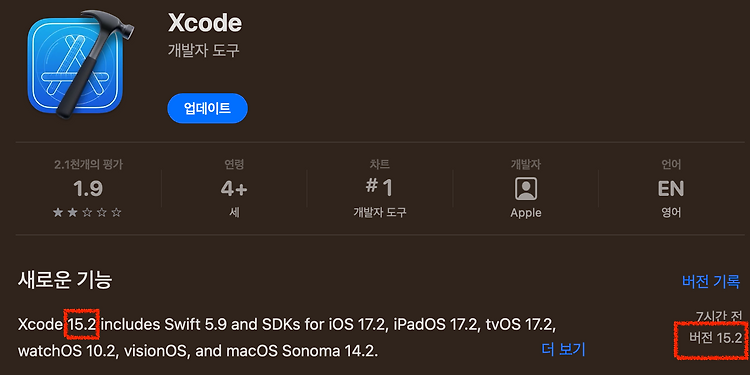Click the second filled rating star
This screenshot has height=375, width=750.
pyautogui.click(x=73, y=212)
